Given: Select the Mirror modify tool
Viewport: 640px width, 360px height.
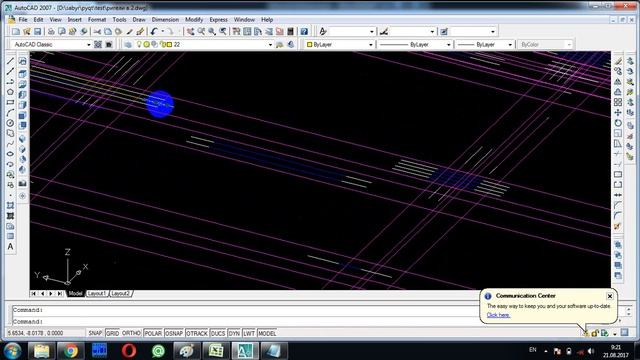Looking at the screenshot, I should click(618, 82).
